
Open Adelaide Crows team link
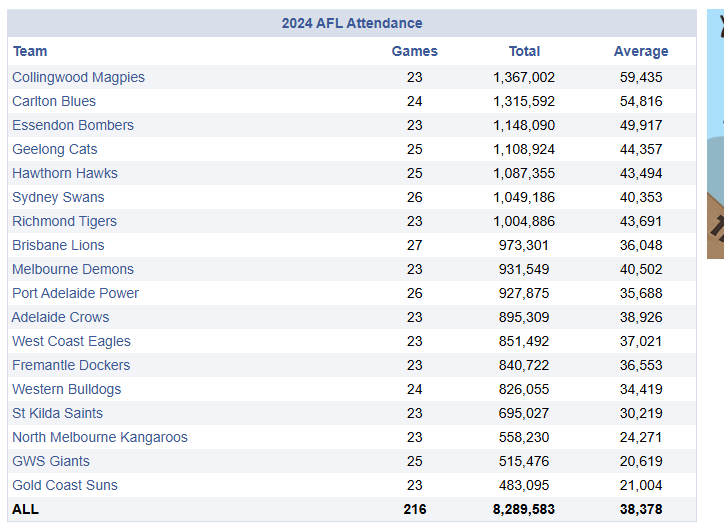click(x=60, y=317)
